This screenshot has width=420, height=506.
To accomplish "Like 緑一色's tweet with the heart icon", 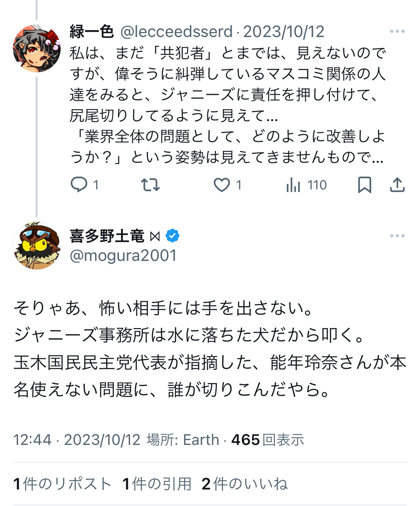I will click(222, 185).
